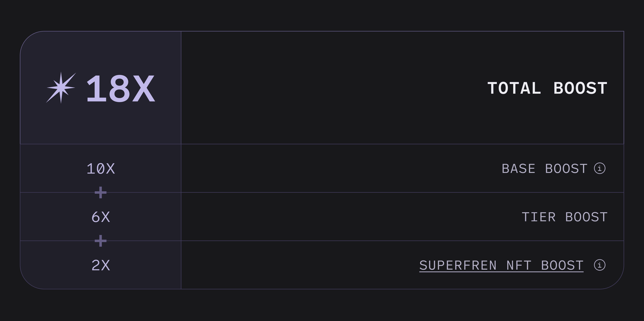
Task: Click the TIER BOOST label
Action: pos(565,217)
